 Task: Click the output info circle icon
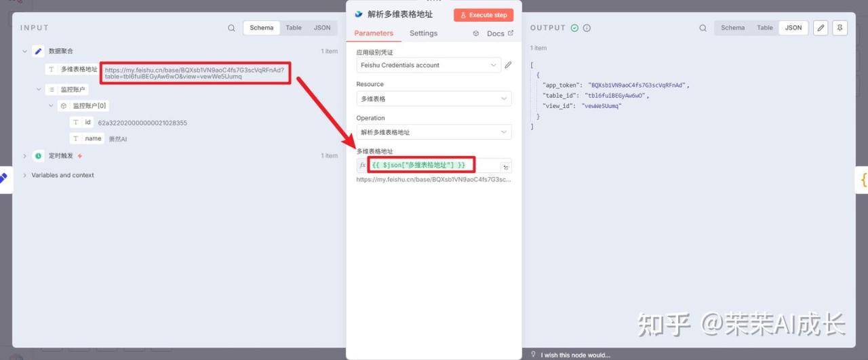click(x=587, y=28)
